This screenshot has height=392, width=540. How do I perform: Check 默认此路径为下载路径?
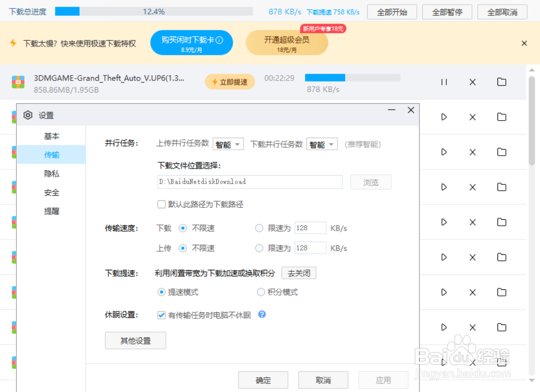161,204
